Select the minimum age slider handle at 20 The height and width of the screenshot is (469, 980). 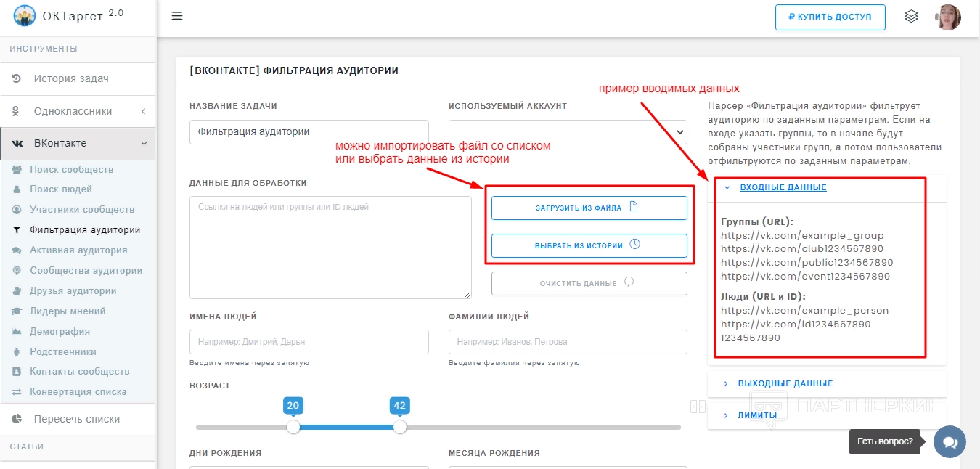(x=293, y=427)
